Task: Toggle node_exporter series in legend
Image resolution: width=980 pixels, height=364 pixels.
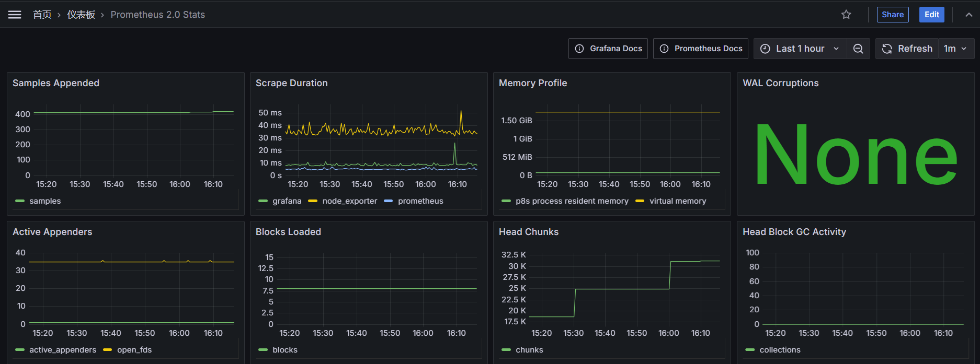Action: (350, 201)
